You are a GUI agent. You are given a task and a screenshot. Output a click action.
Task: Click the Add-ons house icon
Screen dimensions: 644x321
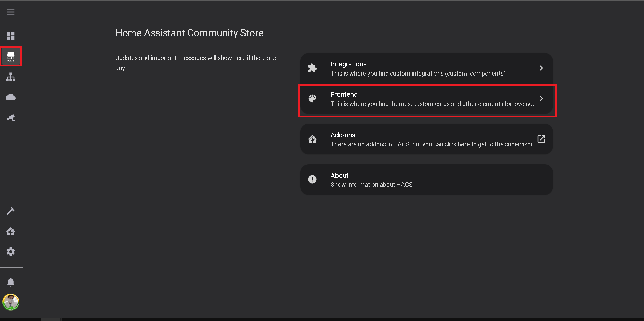click(312, 139)
